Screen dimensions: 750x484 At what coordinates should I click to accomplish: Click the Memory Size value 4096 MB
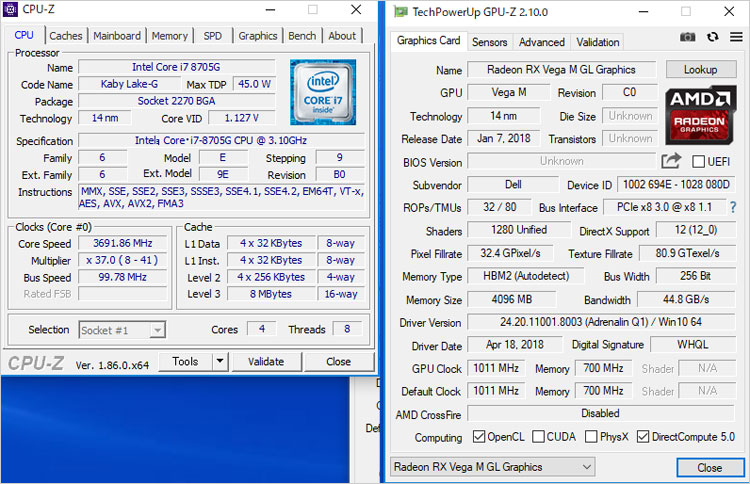[512, 299]
